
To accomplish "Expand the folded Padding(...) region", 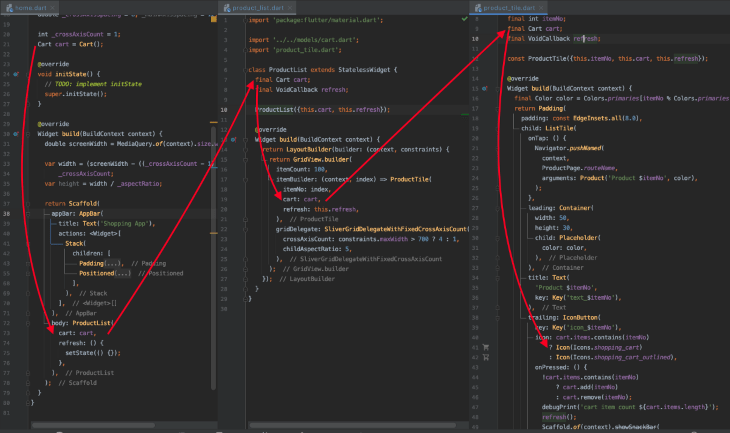I will 100,264.
